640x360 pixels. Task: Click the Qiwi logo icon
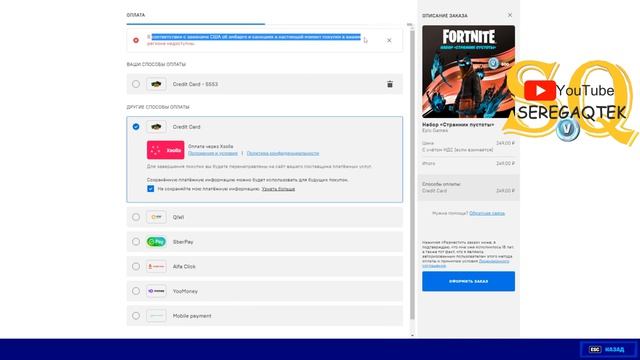[x=156, y=217]
